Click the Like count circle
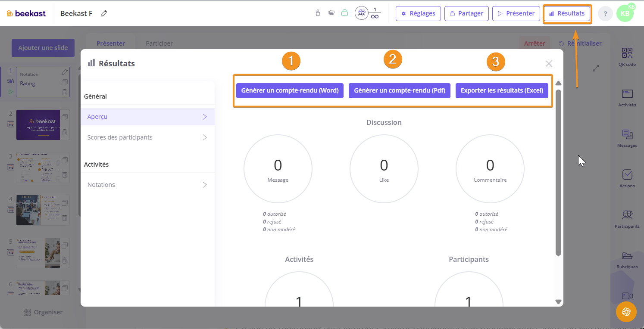Screen dimensions: 644x329 [x=384, y=169]
